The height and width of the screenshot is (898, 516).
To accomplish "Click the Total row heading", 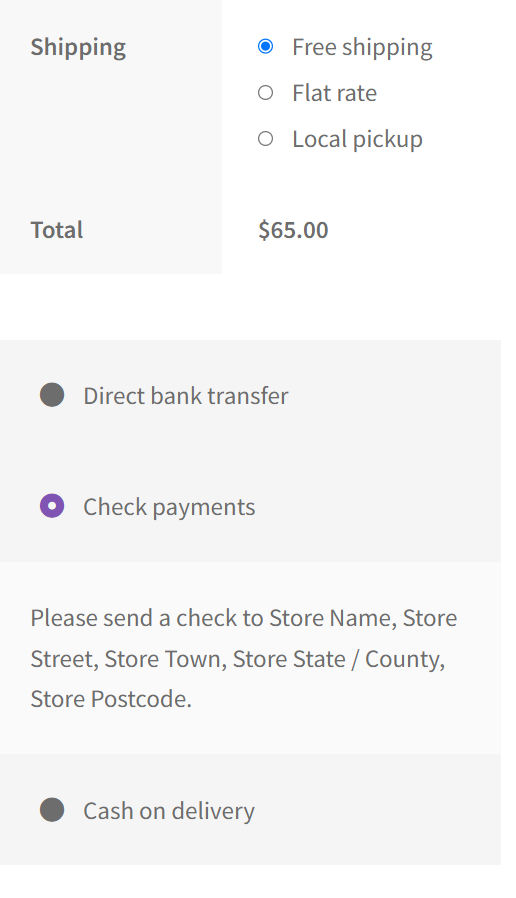I will tap(57, 230).
